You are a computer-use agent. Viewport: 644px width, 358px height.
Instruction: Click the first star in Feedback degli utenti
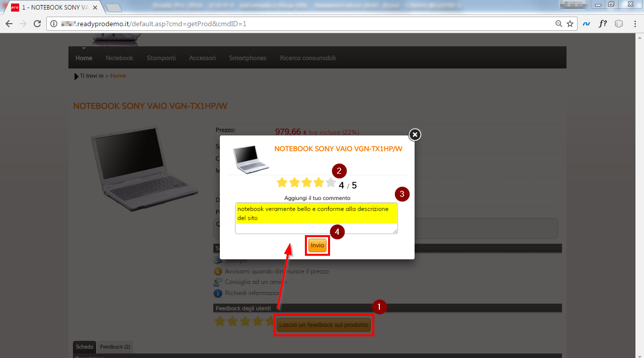[220, 321]
